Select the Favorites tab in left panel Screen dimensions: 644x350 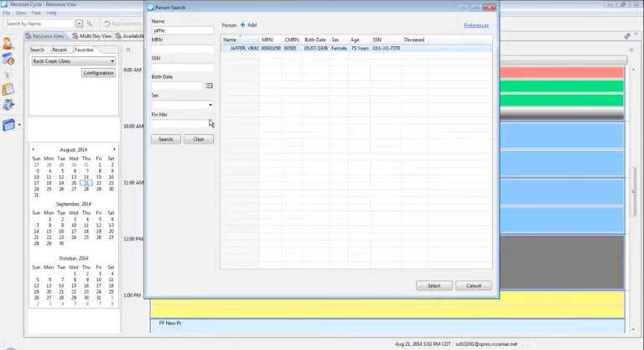click(84, 50)
